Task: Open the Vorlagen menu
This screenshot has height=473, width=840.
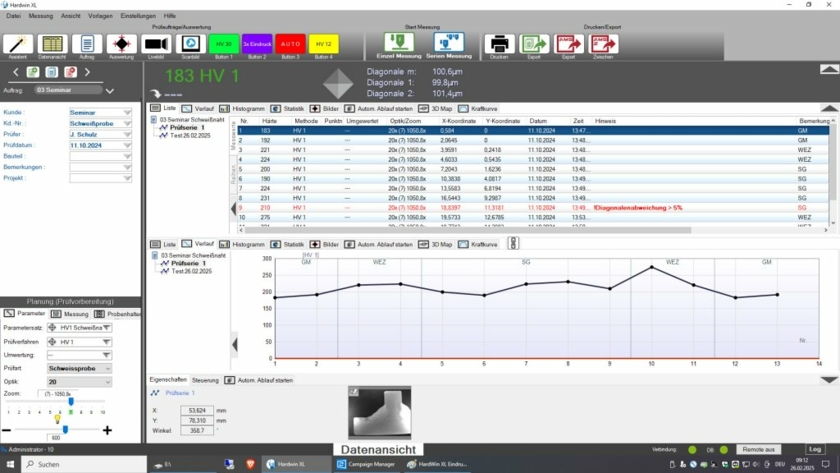Action: click(x=100, y=16)
